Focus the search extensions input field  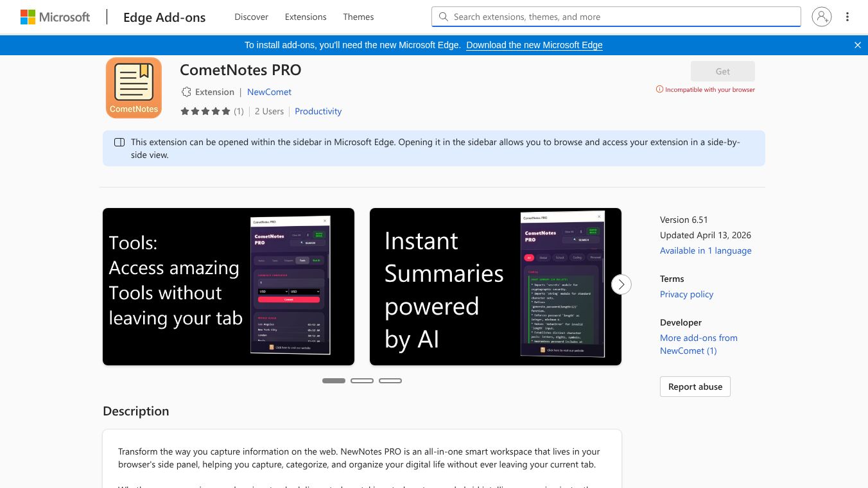[x=616, y=17]
